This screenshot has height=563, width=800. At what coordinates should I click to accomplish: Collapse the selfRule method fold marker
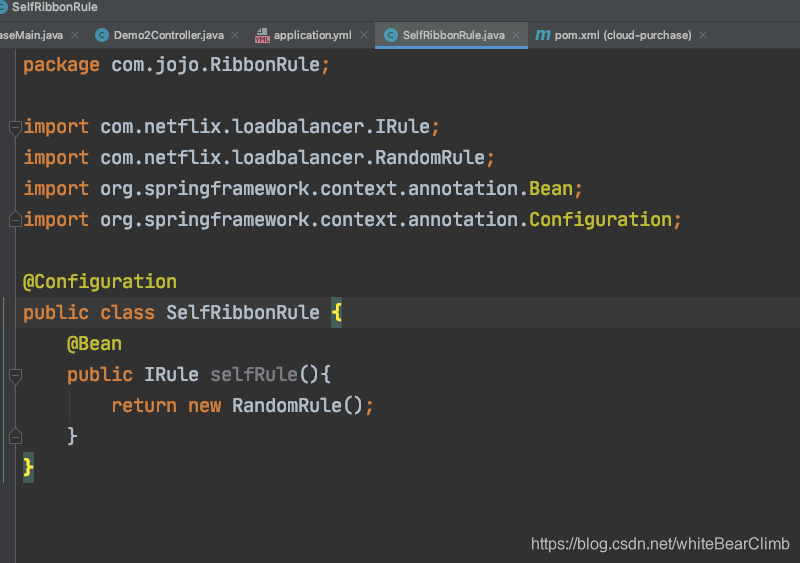[15, 376]
